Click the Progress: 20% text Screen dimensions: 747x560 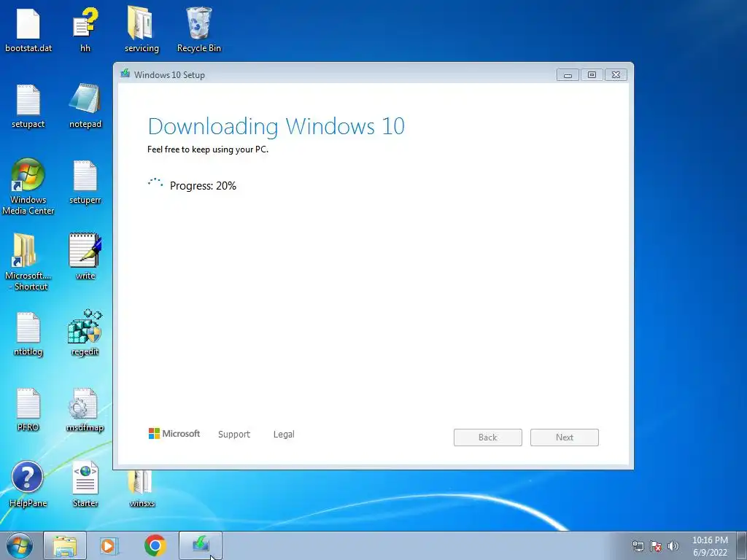click(203, 186)
